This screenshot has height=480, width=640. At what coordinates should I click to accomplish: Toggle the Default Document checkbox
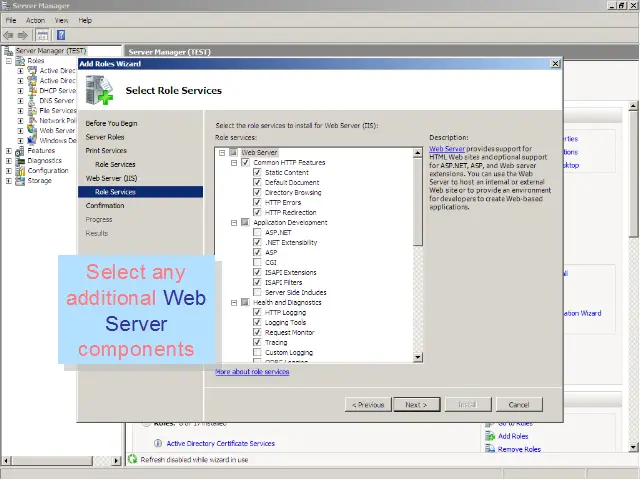pos(257,182)
